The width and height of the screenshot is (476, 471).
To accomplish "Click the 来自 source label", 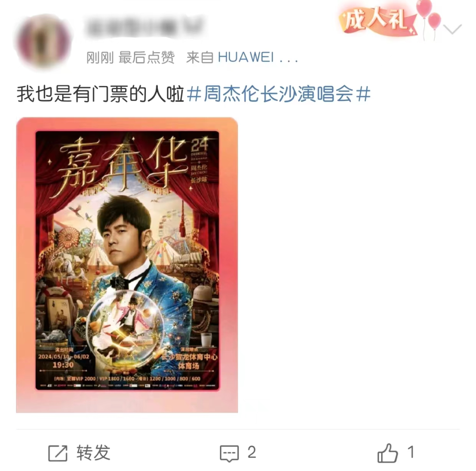I will point(200,57).
